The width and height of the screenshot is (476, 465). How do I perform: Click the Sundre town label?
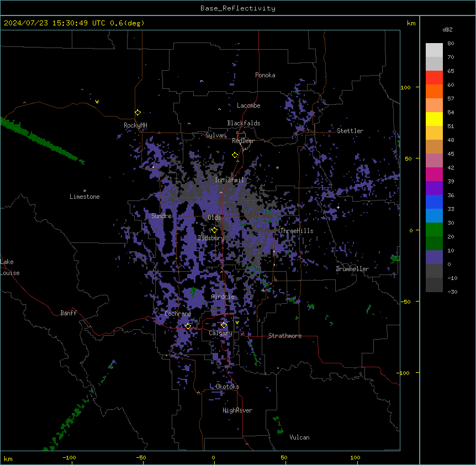click(161, 216)
